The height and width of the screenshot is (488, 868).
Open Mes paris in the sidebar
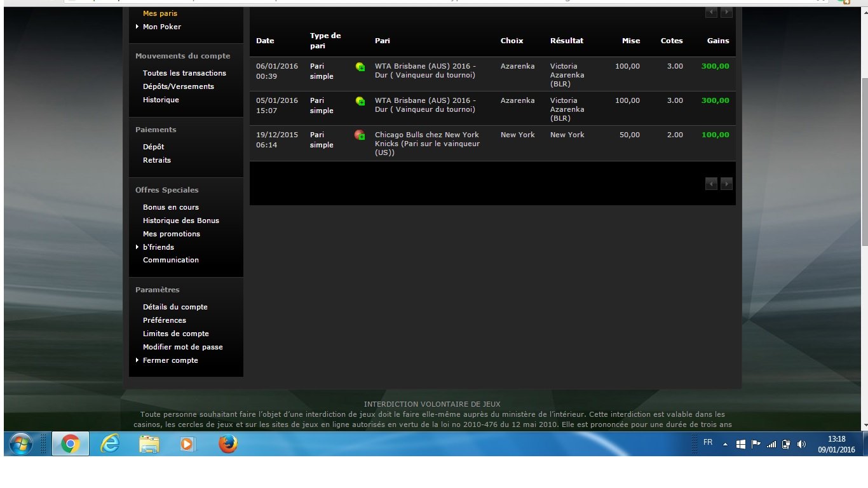160,13
